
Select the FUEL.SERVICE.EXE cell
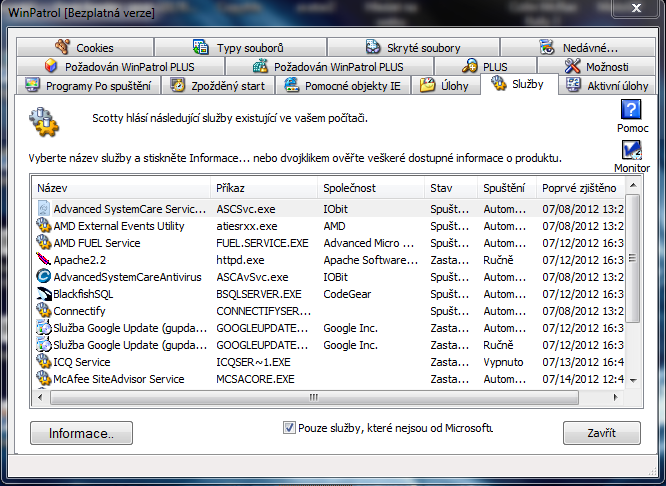coord(262,243)
